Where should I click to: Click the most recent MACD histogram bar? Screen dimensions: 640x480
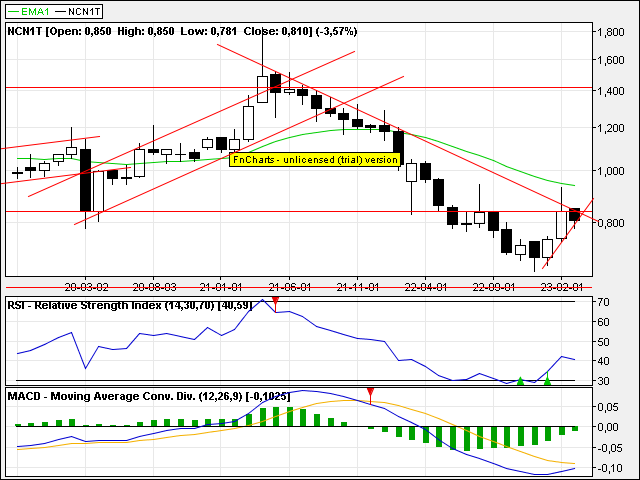[575, 429]
